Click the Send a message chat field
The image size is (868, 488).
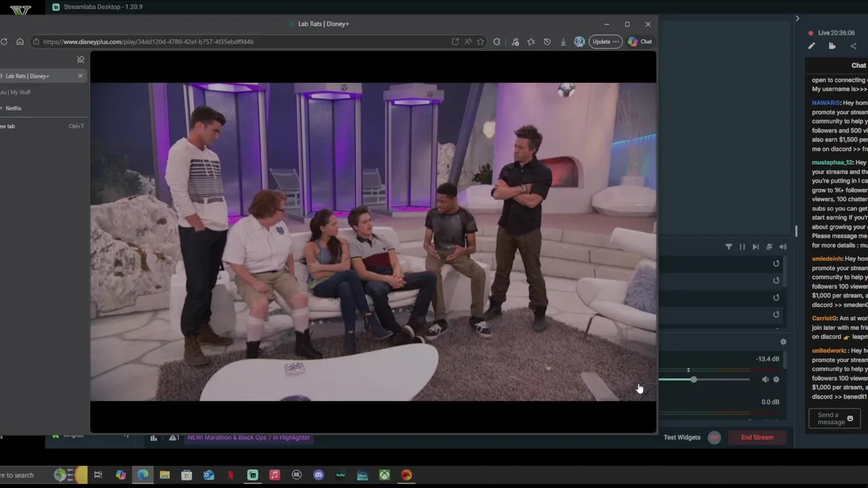pyautogui.click(x=834, y=420)
